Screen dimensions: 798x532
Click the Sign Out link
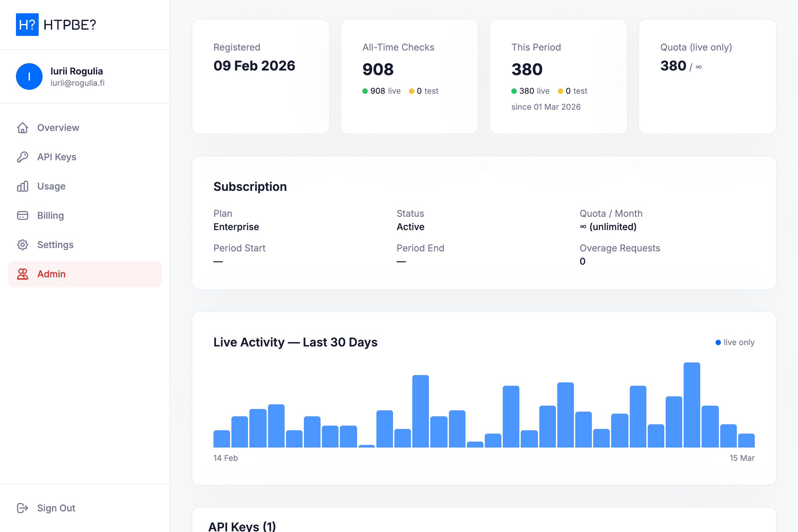(56, 508)
